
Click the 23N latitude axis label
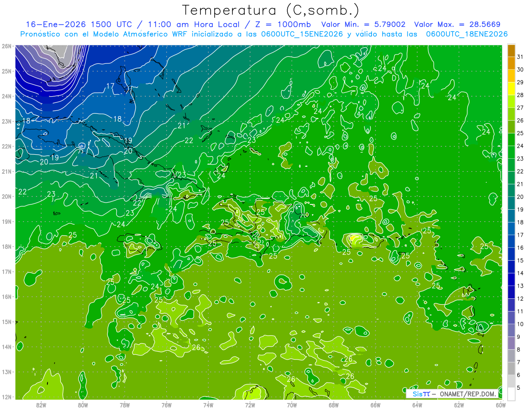coord(6,121)
